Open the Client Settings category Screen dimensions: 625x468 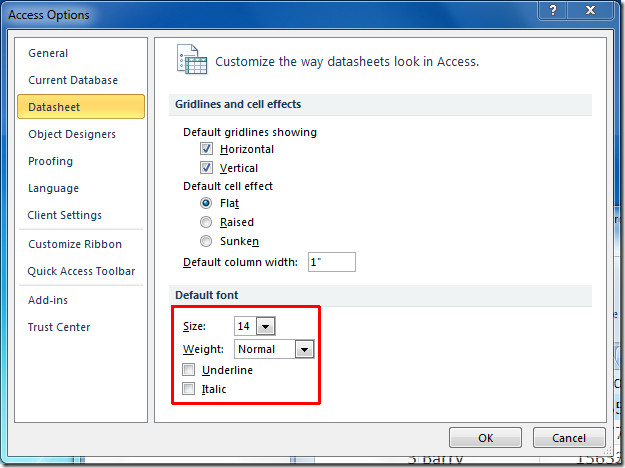[81, 215]
